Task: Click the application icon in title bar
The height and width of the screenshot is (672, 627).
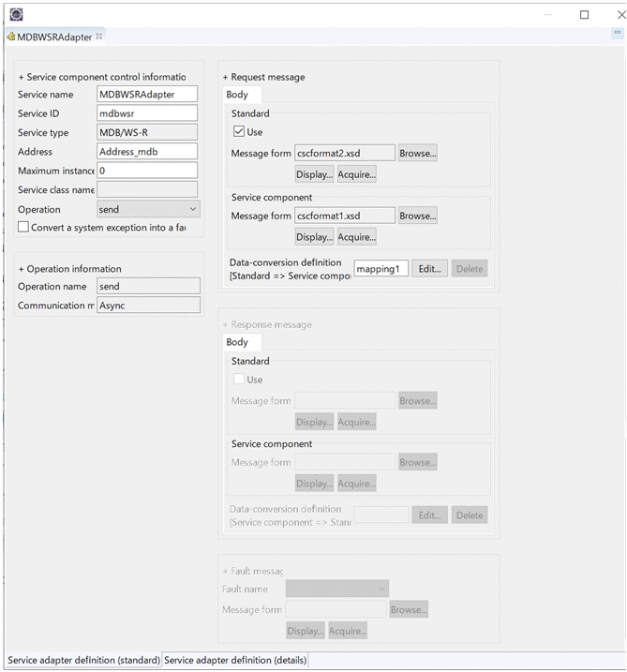Action: tap(16, 15)
